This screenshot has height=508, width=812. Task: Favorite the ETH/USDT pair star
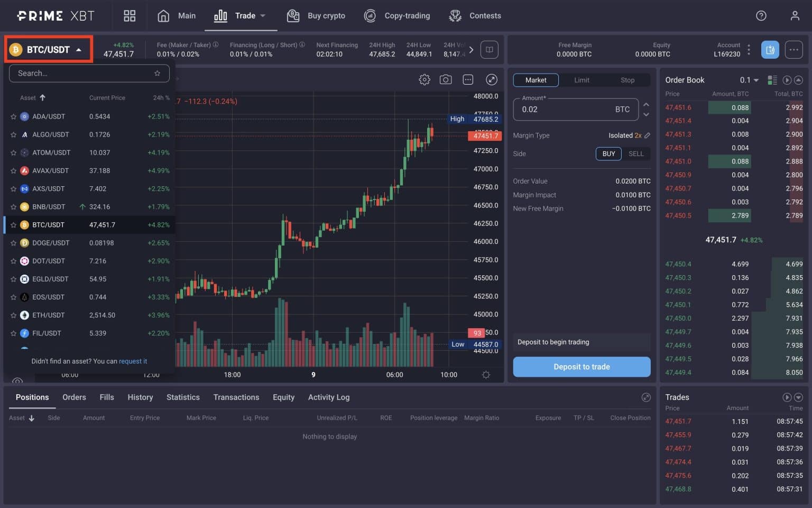point(14,315)
